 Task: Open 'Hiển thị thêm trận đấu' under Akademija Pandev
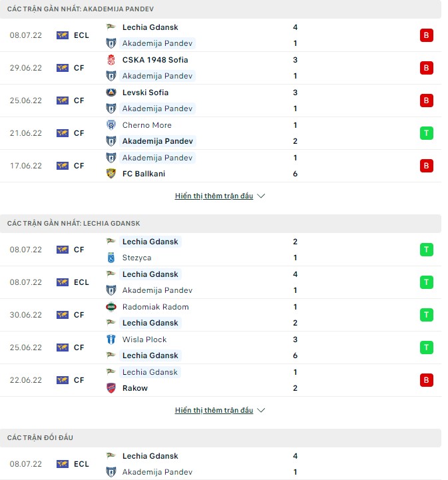click(x=214, y=196)
